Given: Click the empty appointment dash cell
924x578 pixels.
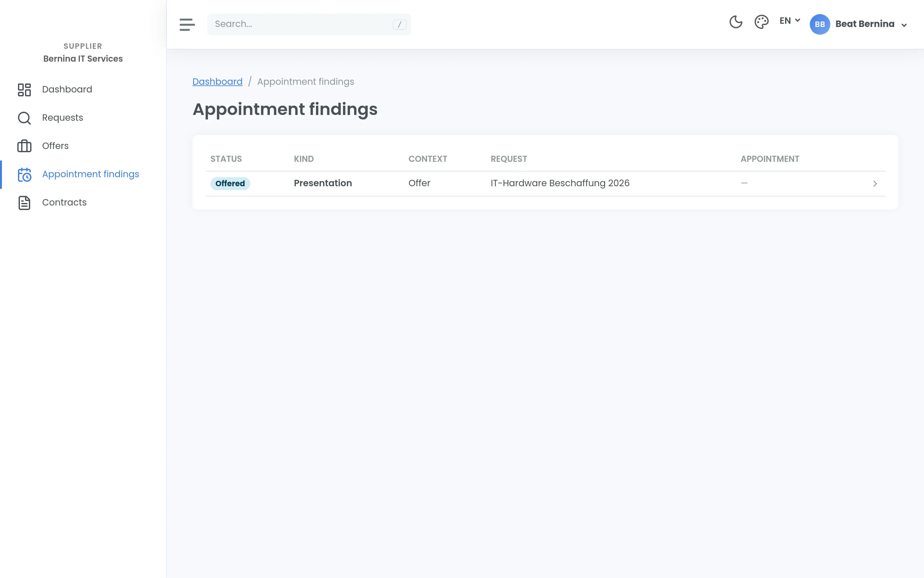Looking at the screenshot, I should 744,183.
